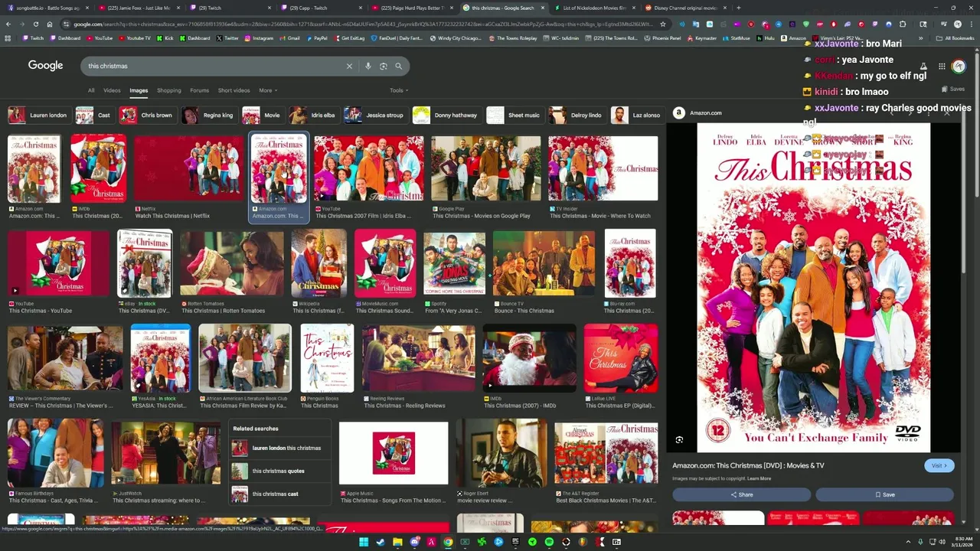Open a new Chrome tab
Viewport: 980px width, 551px height.
coord(739,8)
